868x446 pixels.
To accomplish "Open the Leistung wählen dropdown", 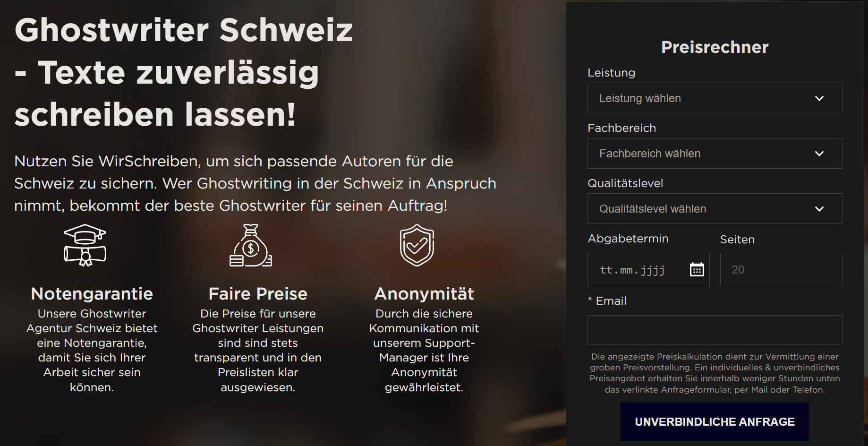I will pos(715,98).
